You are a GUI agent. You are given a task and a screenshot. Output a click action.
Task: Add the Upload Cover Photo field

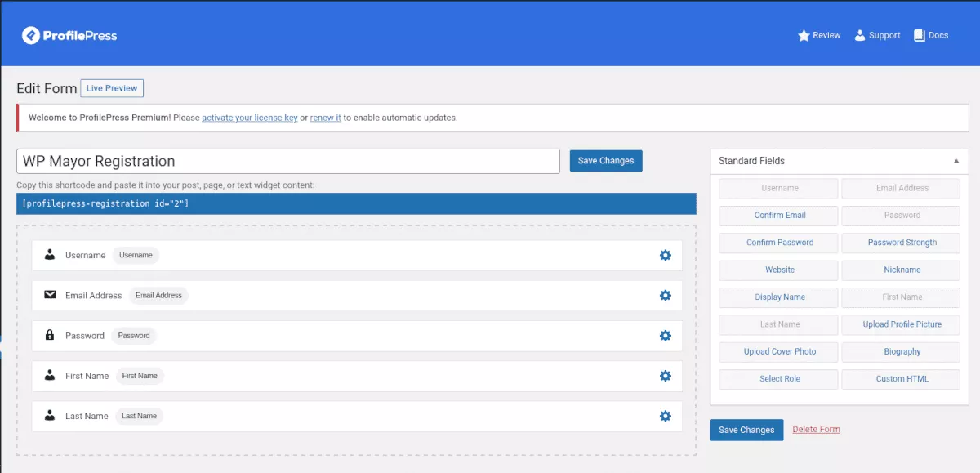click(780, 351)
